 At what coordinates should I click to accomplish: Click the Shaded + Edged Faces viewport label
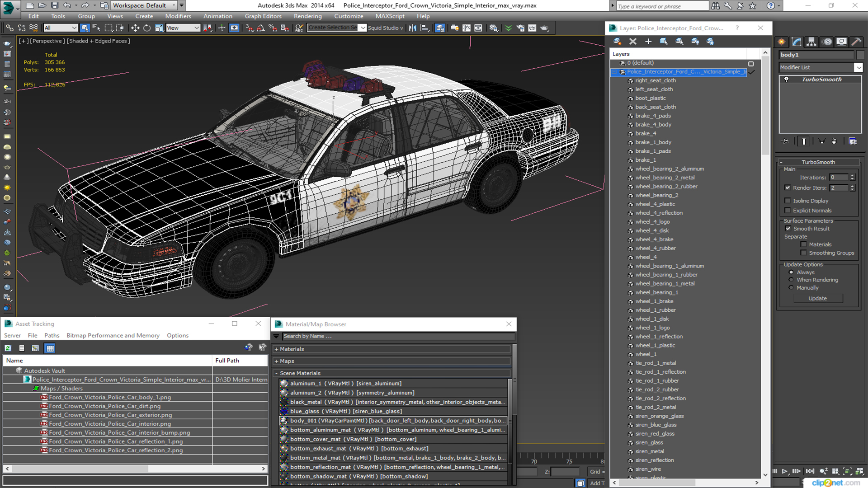[x=98, y=41]
